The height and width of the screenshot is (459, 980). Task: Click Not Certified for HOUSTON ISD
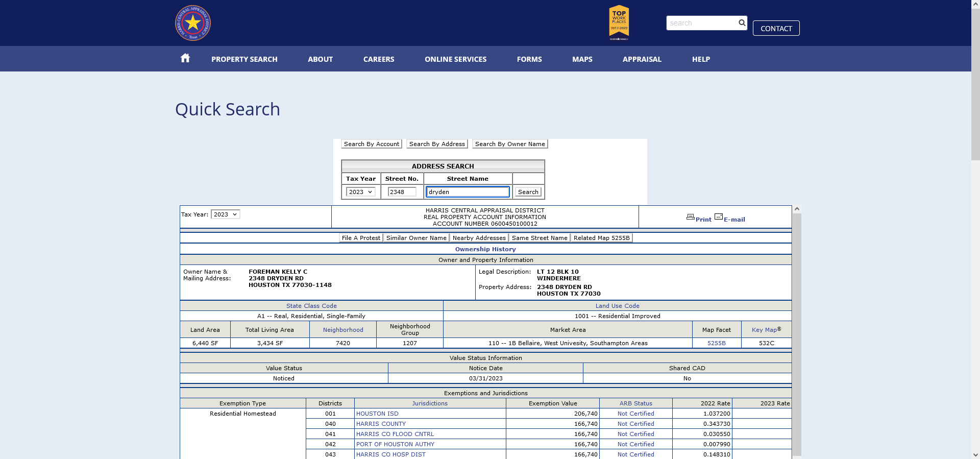636,414
